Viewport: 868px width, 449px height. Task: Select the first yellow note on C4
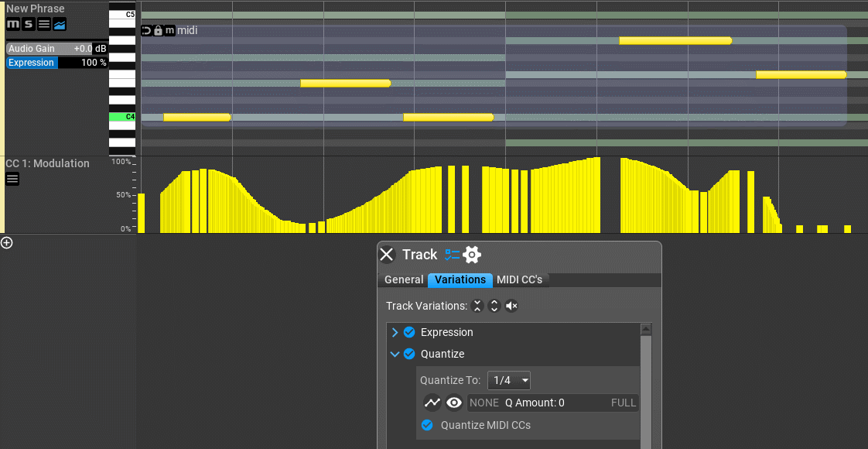[196, 118]
